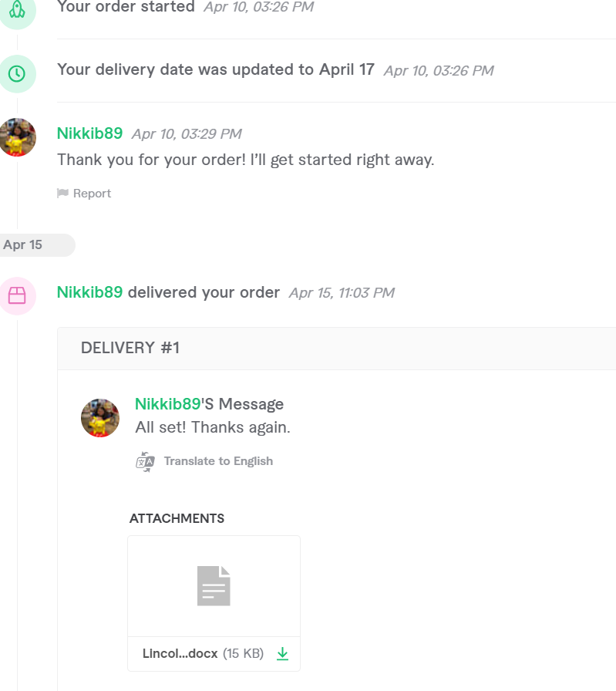Click the Apr 10, 03:29 PM timestamp

(x=187, y=134)
